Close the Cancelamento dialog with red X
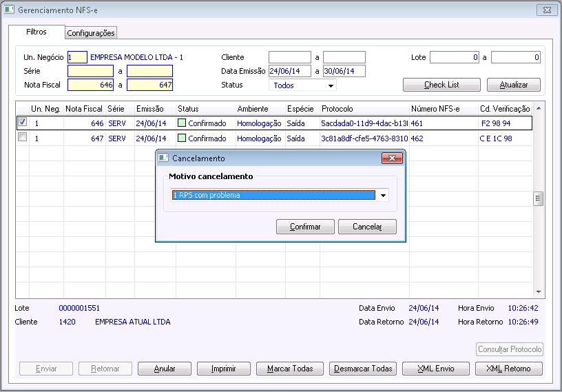This screenshot has height=392, width=562. tap(392, 158)
